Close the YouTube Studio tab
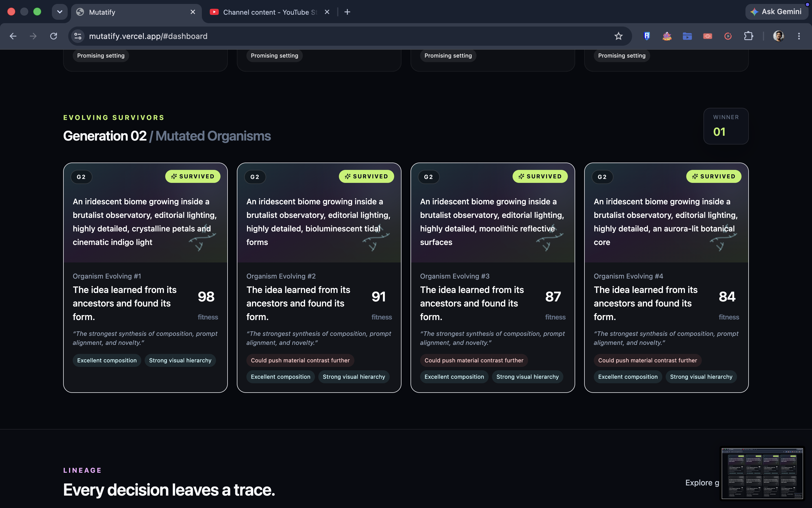 [327, 12]
